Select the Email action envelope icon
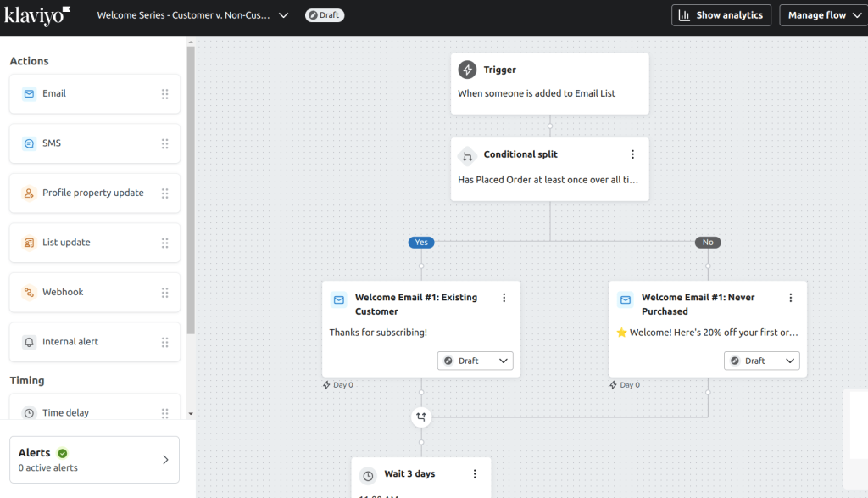 [29, 93]
